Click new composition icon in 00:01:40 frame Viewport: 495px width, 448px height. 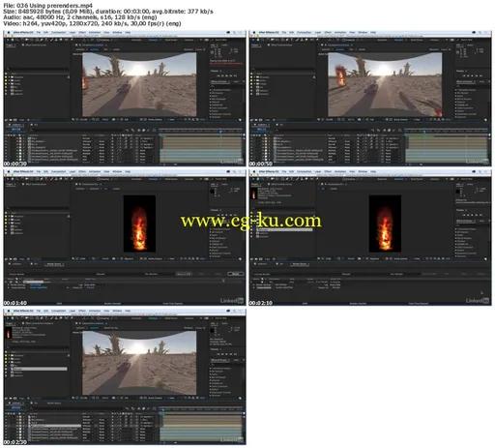[15, 258]
